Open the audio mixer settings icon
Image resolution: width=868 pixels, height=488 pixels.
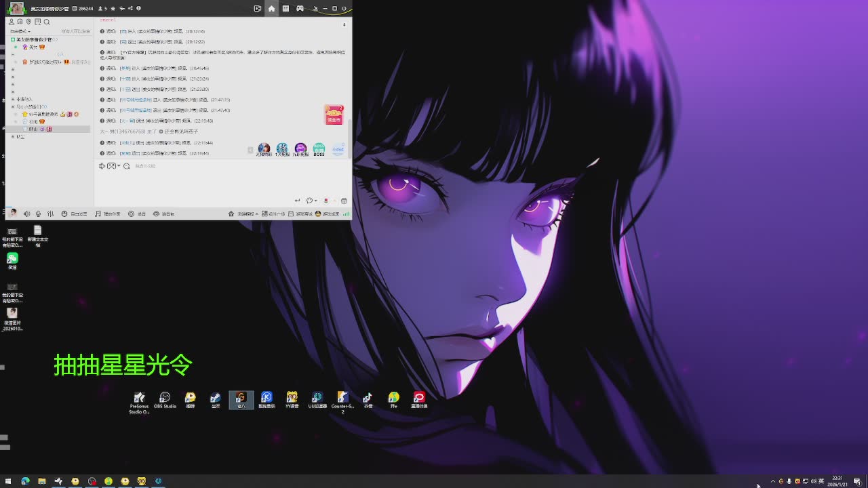50,213
